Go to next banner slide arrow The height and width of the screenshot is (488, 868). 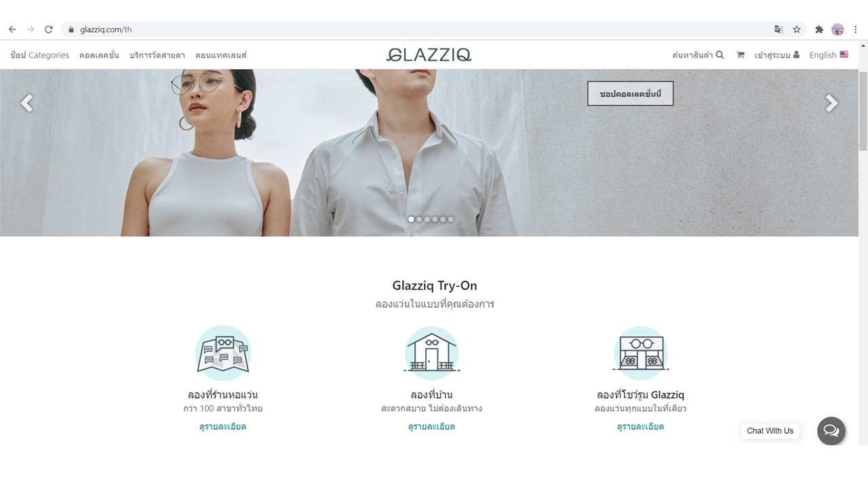point(831,103)
